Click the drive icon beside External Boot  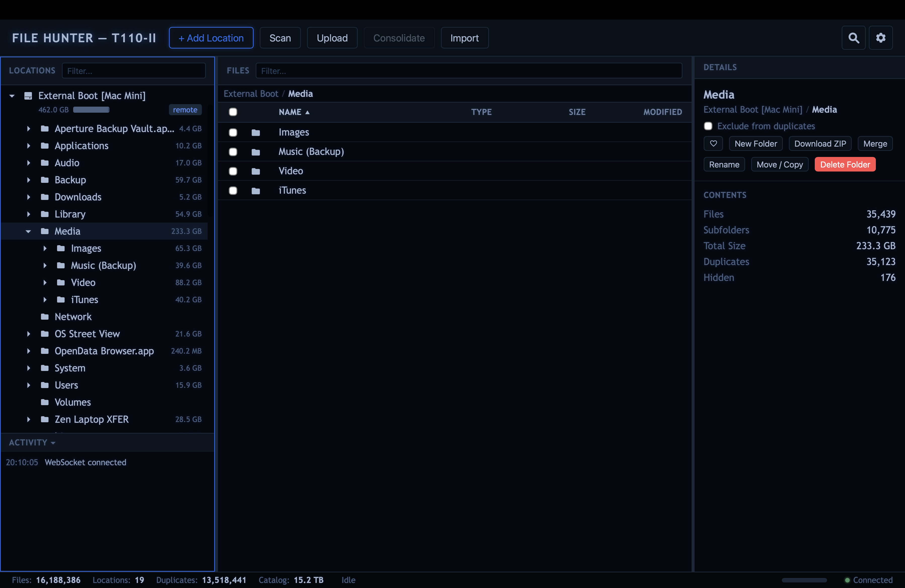28,96
